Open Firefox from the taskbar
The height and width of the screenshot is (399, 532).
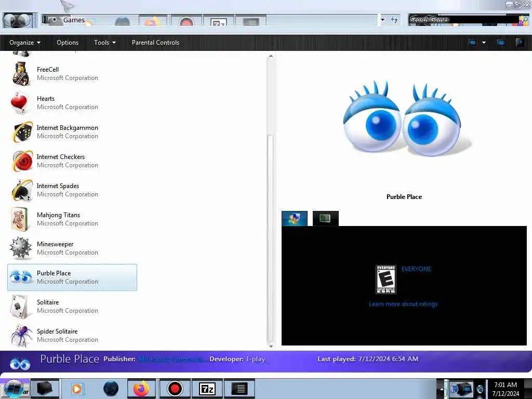click(141, 389)
